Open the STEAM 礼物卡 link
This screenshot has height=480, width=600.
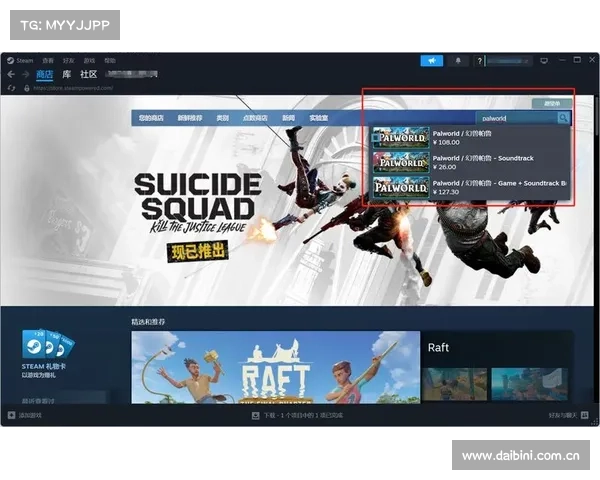(x=44, y=366)
